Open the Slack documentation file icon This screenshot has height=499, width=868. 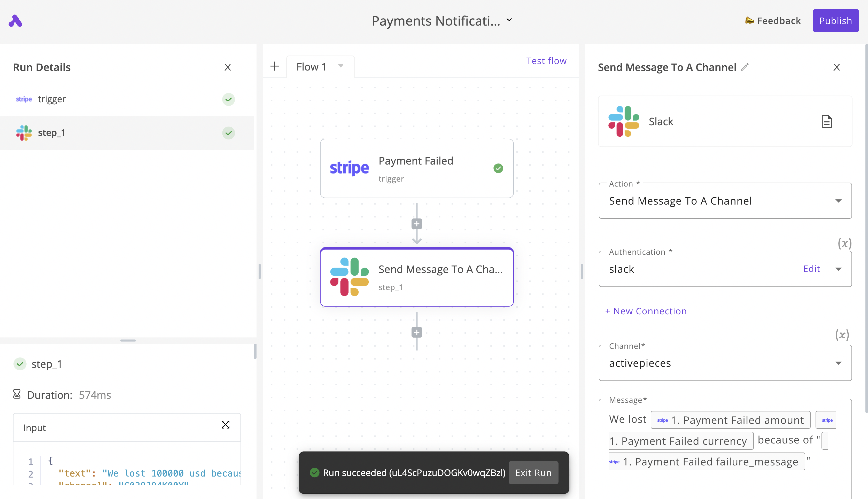coord(827,121)
